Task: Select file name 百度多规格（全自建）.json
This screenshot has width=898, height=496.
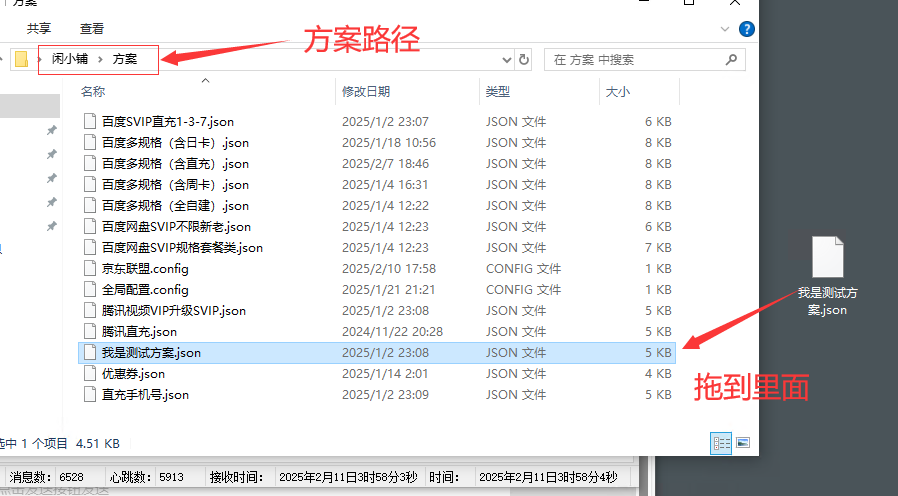Action: [175, 206]
